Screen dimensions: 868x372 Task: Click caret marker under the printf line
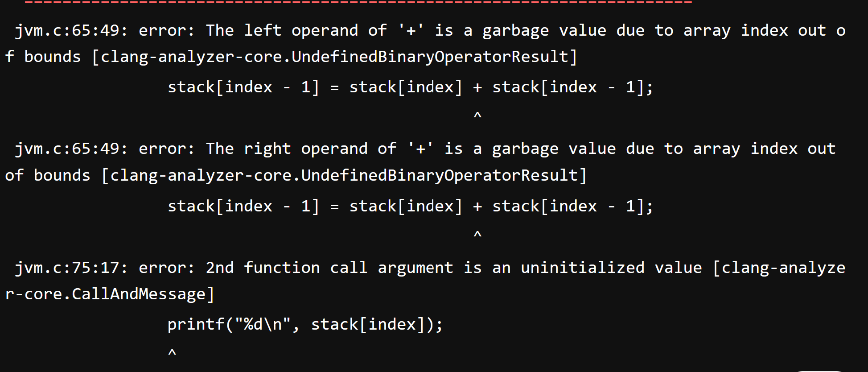172,353
